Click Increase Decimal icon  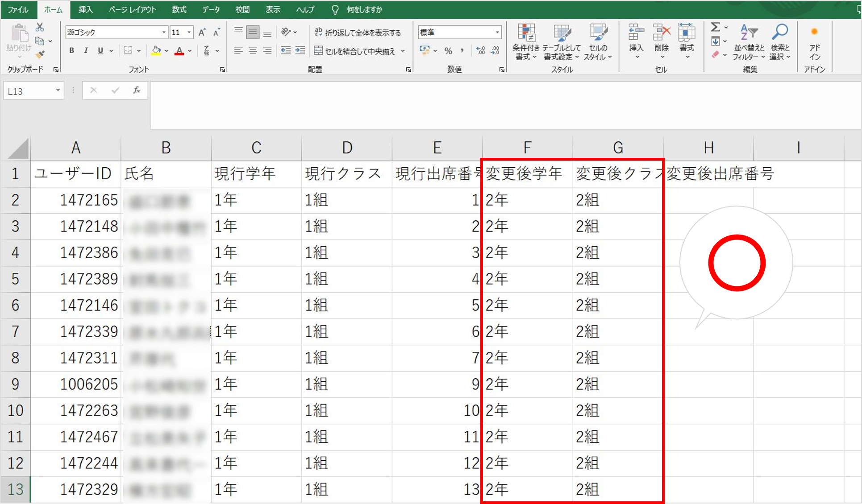pyautogui.click(x=481, y=51)
